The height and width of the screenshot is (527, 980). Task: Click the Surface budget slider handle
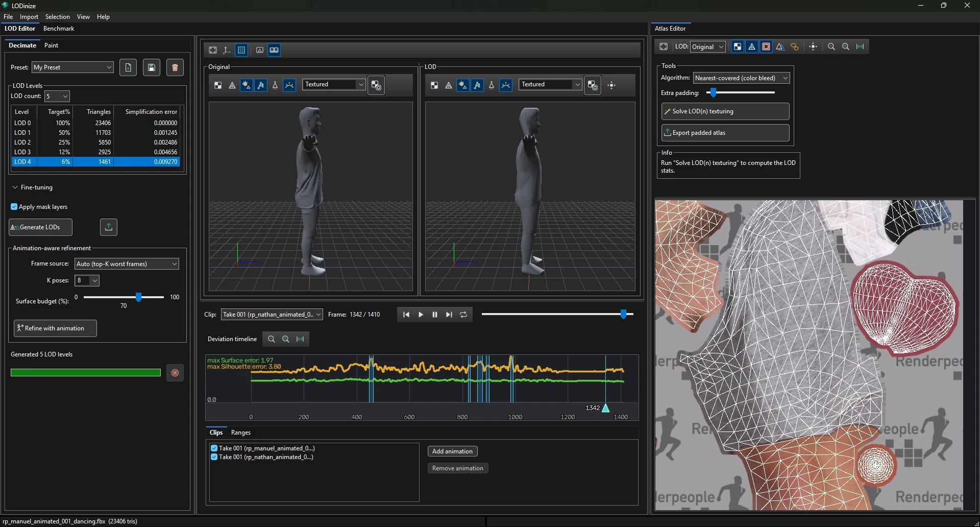(138, 297)
